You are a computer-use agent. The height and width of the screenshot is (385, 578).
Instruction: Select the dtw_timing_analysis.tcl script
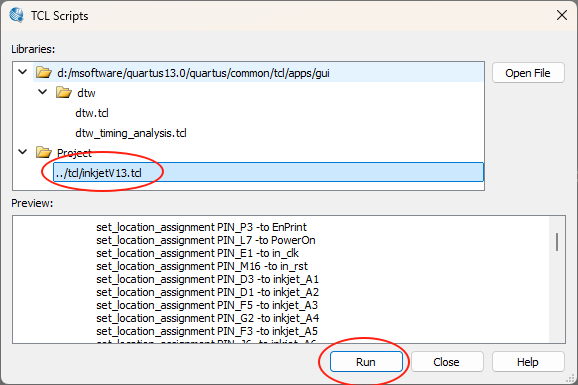131,133
